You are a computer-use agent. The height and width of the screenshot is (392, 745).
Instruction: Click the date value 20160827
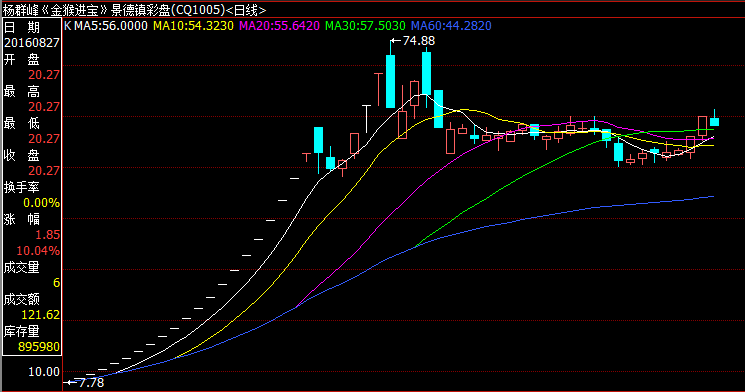point(32,43)
